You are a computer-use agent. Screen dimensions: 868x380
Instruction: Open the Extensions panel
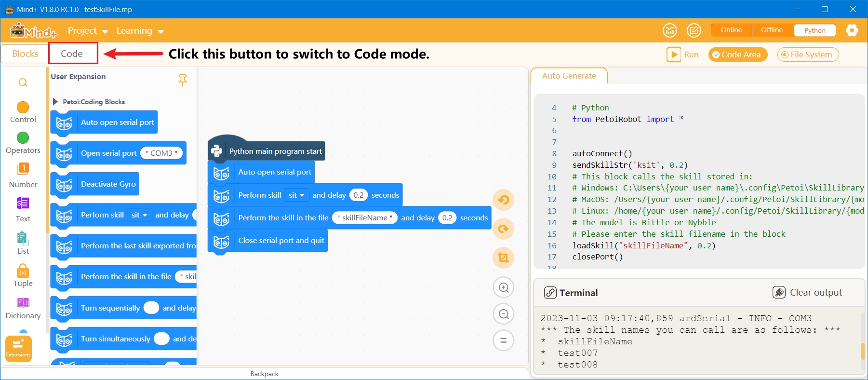coord(18,348)
